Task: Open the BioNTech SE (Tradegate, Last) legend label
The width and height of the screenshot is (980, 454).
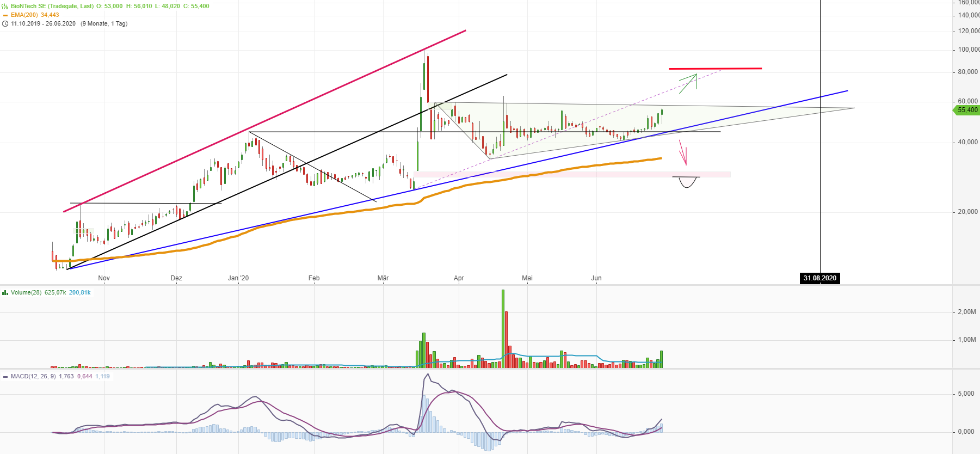Action: [52, 7]
